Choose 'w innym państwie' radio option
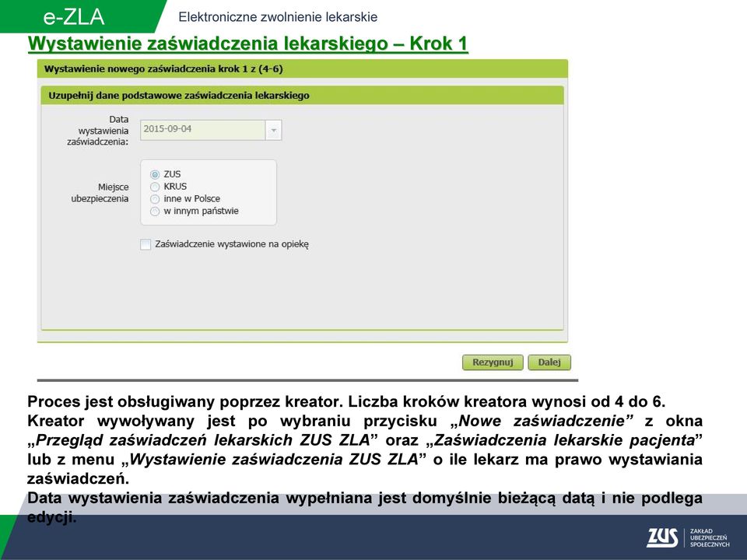The width and height of the screenshot is (747, 560). click(x=155, y=212)
